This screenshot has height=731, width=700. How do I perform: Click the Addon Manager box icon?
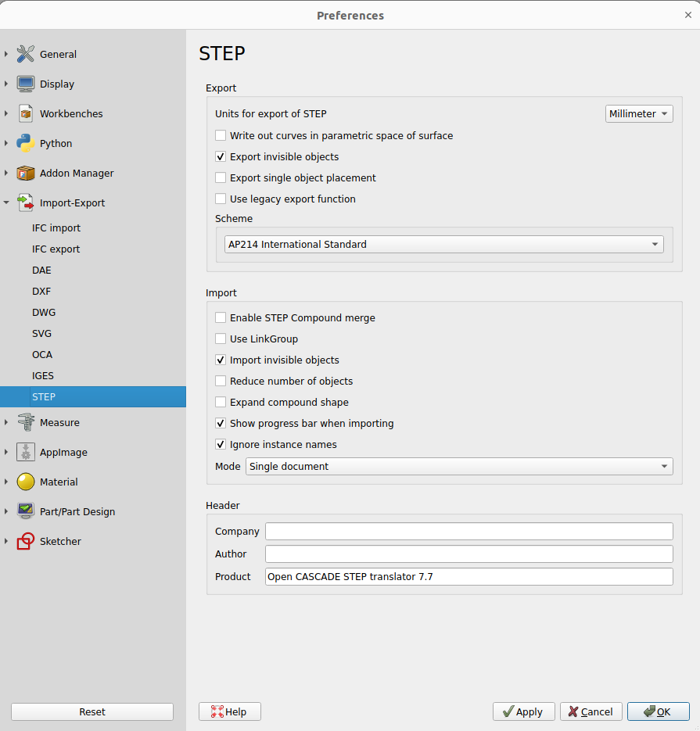[26, 173]
